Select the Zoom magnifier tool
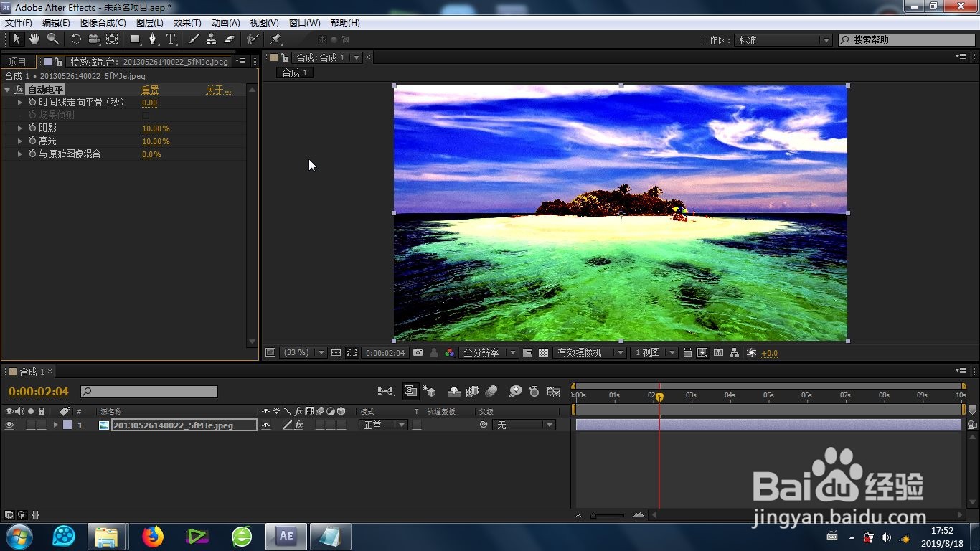The height and width of the screenshot is (551, 980). [x=52, y=39]
